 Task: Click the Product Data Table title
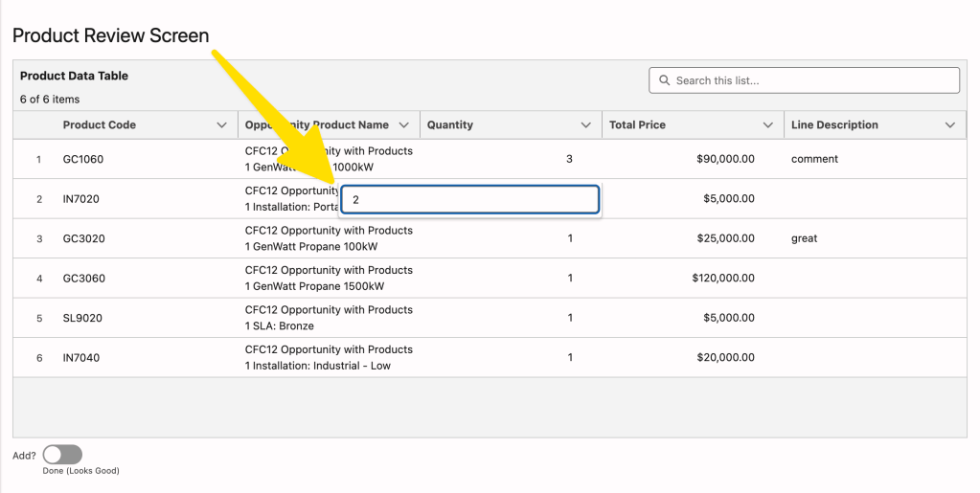pyautogui.click(x=74, y=76)
